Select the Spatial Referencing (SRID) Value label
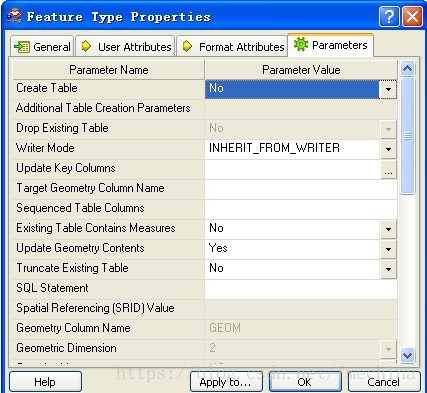The width and height of the screenshot is (427, 393). click(95, 308)
